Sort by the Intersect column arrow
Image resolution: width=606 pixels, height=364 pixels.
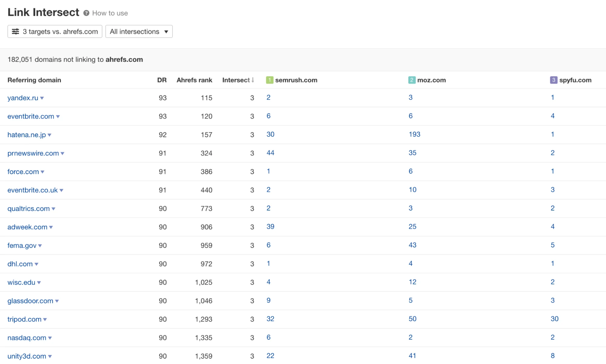253,80
